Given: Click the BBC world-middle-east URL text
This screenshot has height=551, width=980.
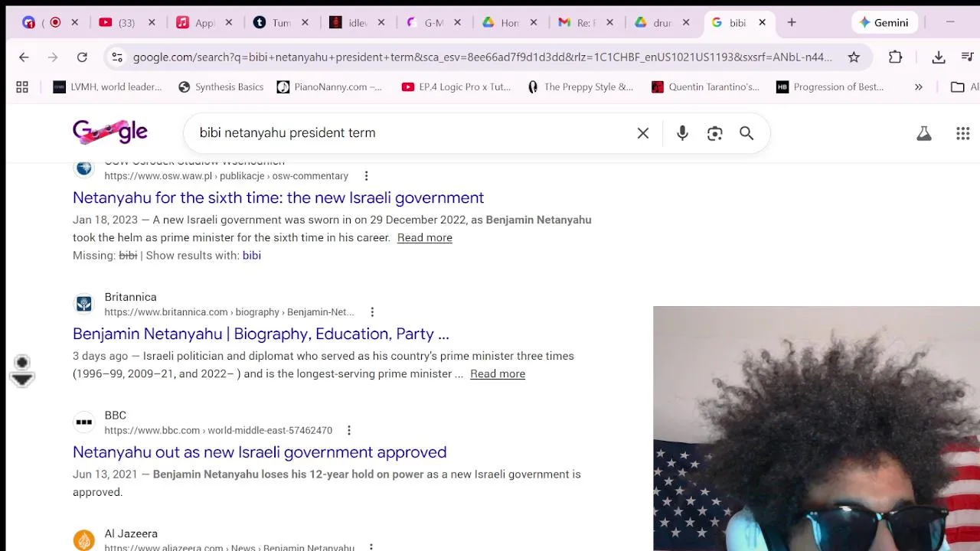Looking at the screenshot, I should 218,431.
